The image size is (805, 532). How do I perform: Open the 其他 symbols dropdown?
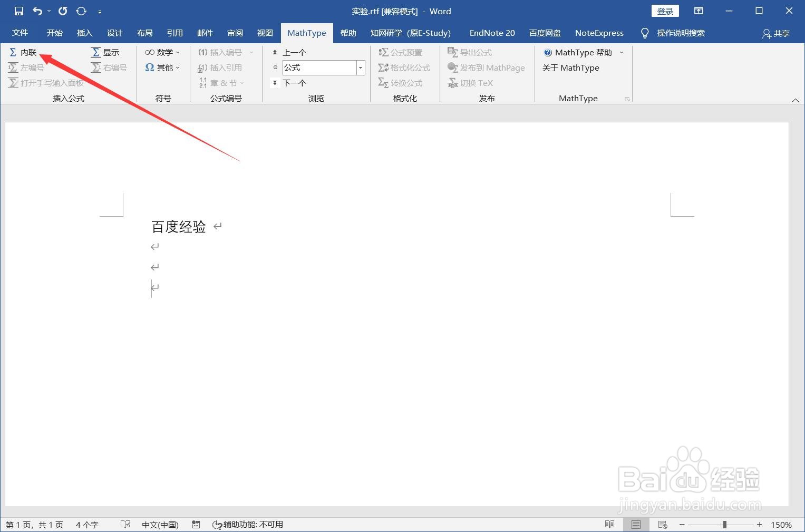point(163,67)
